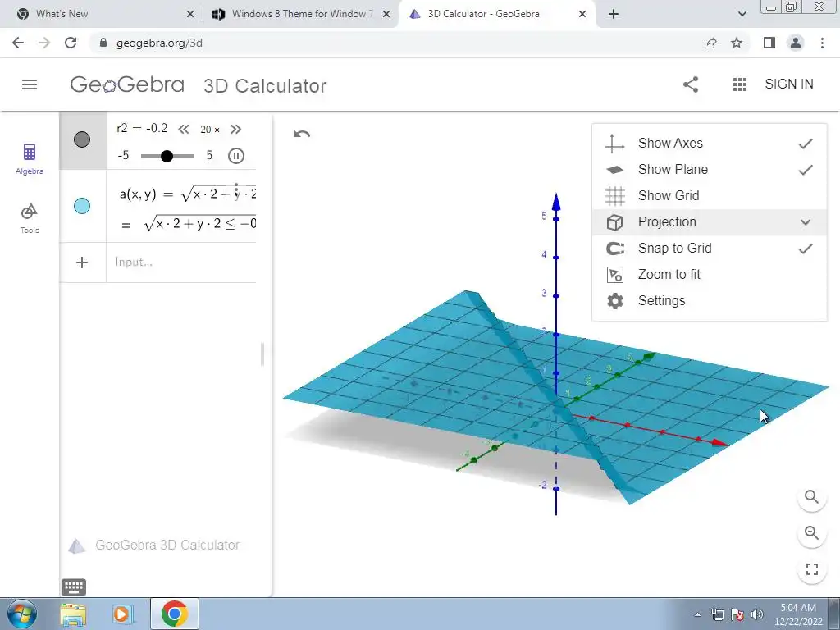Viewport: 840px width, 630px height.
Task: Open the virtual keyboard
Action: point(74,587)
